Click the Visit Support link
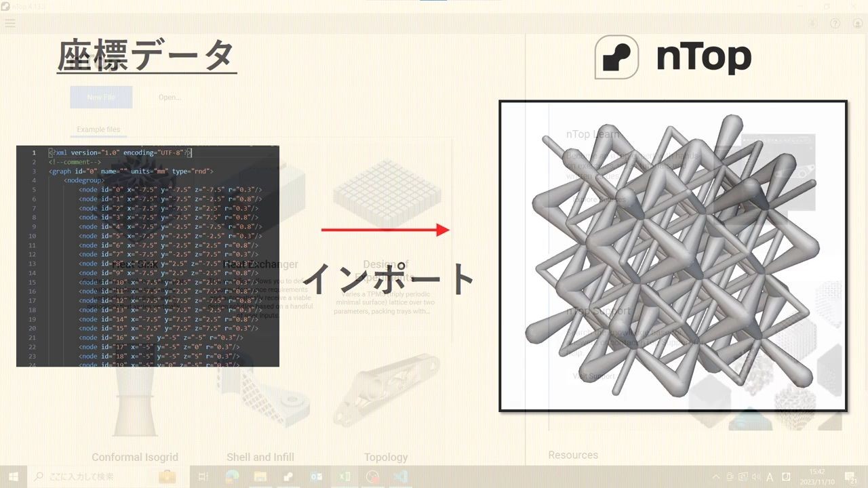The width and height of the screenshot is (868, 488). (x=594, y=375)
